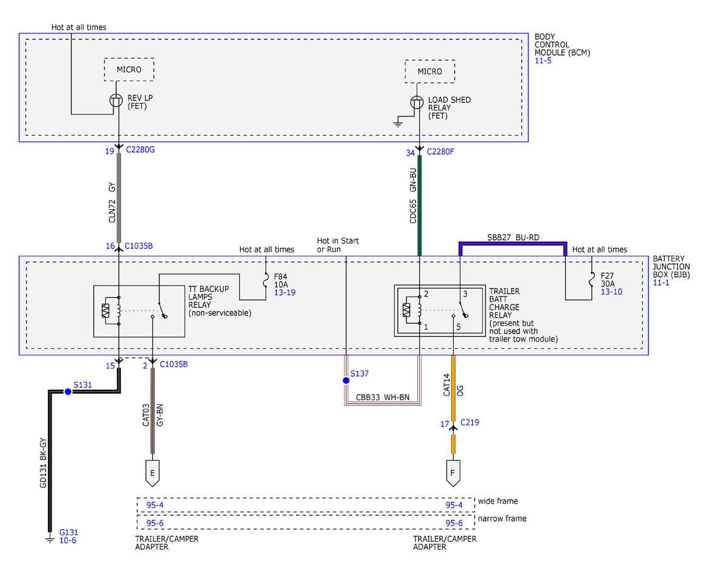This screenshot has width=728, height=562.
Task: Open the BCM 11-5 page reference link
Action: [543, 61]
